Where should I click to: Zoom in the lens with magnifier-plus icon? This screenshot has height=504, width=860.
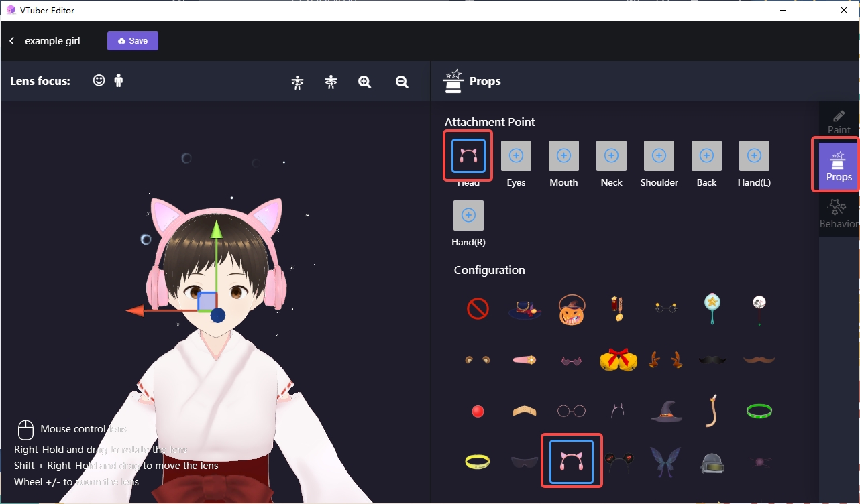(364, 82)
